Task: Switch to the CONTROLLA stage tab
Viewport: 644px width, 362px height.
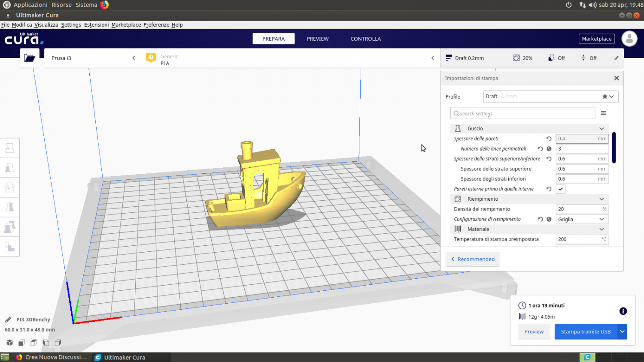Action: point(366,39)
